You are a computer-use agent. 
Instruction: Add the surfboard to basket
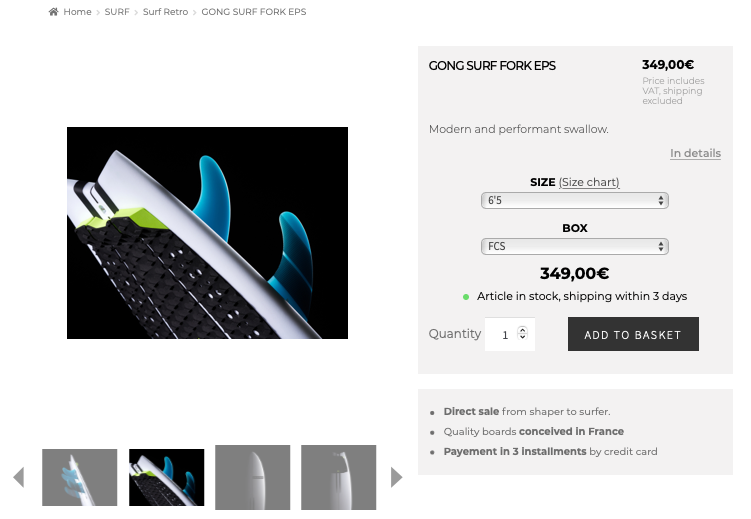tap(633, 334)
